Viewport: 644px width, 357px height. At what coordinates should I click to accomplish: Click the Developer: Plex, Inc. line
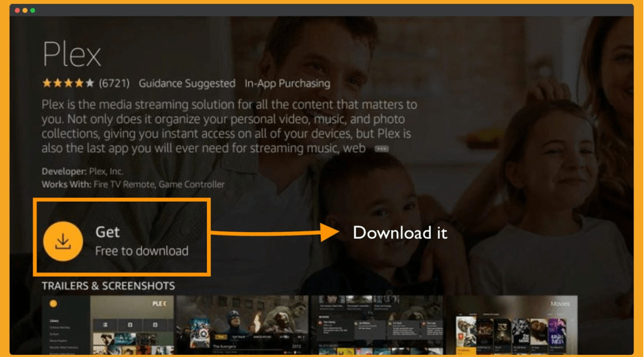pos(82,171)
